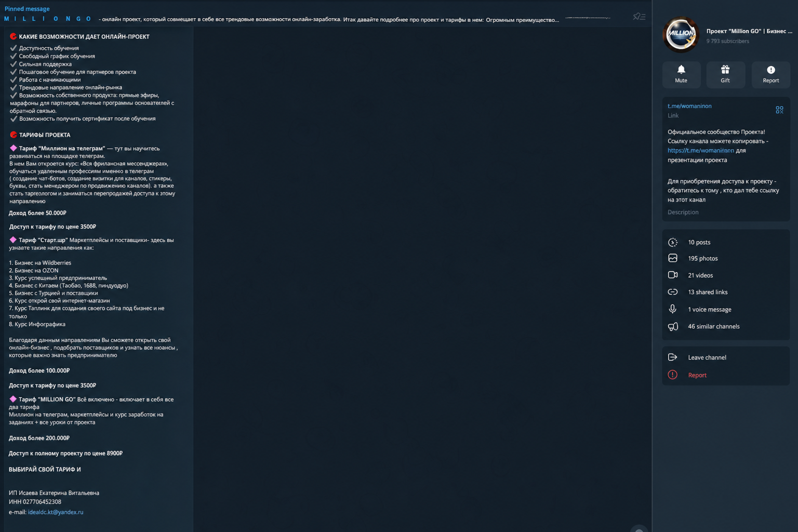Click the gift box icon
The height and width of the screenshot is (532, 798).
tap(725, 70)
